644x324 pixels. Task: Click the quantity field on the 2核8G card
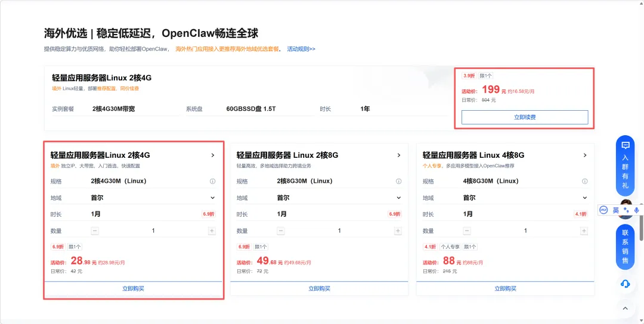coord(339,231)
